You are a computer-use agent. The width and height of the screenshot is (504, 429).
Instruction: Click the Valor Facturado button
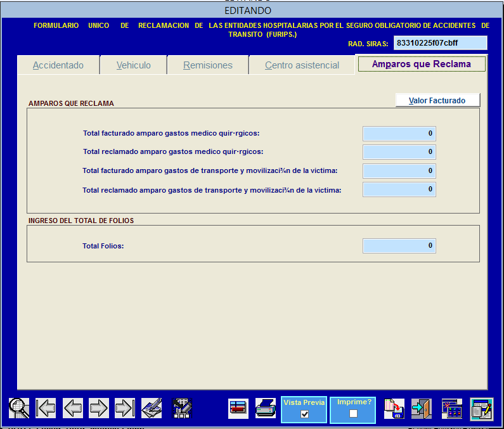coord(437,101)
